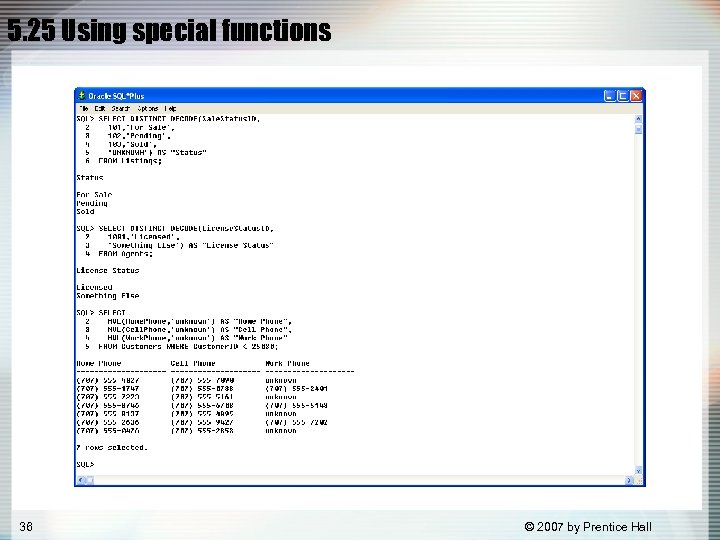
Task: Click the vertical scrollbar thumb
Action: (638, 129)
